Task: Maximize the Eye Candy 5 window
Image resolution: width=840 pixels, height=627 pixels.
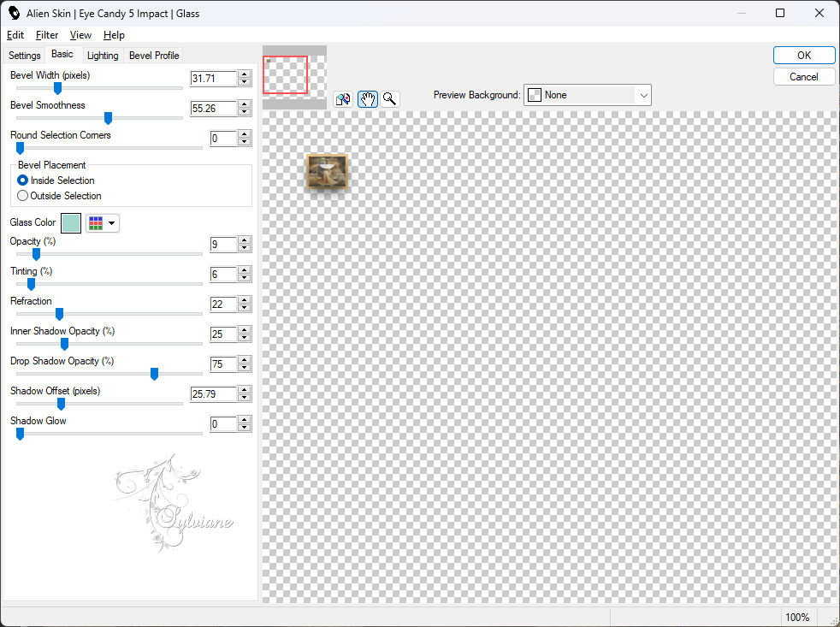Action: pyautogui.click(x=780, y=13)
